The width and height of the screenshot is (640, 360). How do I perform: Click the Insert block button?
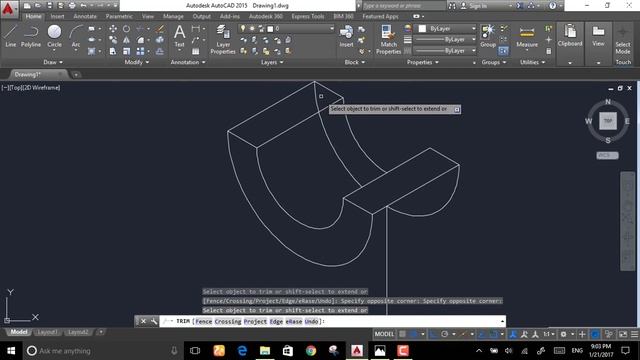click(346, 36)
